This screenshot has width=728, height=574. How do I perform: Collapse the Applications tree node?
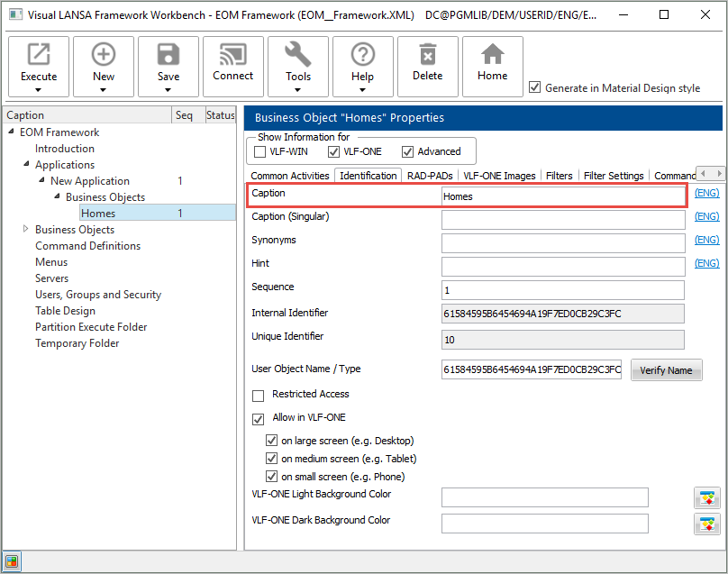[x=26, y=164]
